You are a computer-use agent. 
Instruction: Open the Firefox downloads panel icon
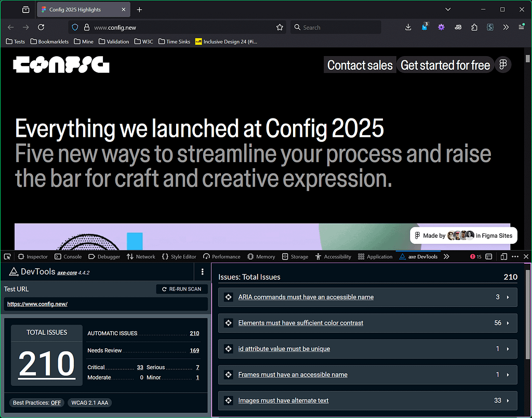click(x=408, y=27)
